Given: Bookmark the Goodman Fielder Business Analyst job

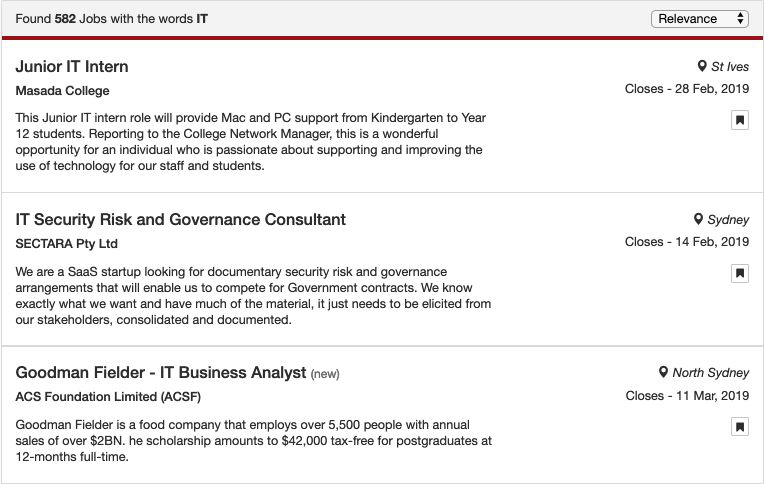Looking at the screenshot, I should coord(740,427).
